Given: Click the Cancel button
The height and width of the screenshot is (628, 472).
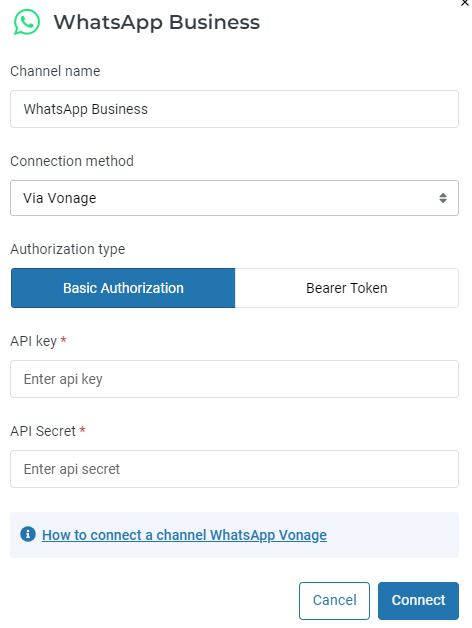Looking at the screenshot, I should pos(334,600).
